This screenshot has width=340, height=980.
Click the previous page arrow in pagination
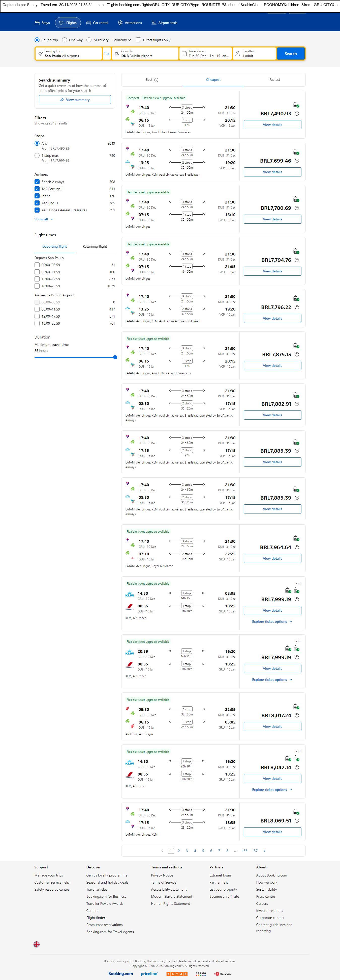click(162, 851)
